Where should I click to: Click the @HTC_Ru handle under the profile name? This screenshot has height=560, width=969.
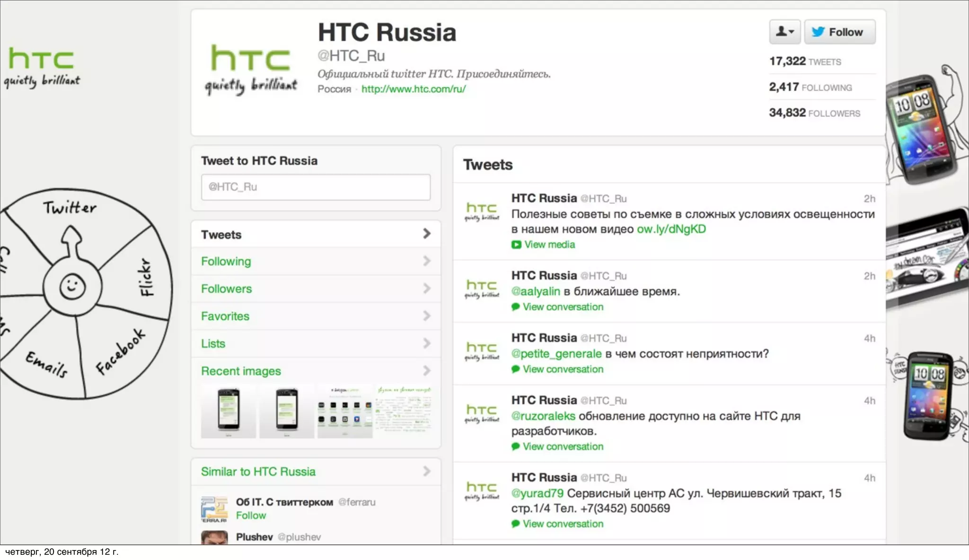[351, 56]
